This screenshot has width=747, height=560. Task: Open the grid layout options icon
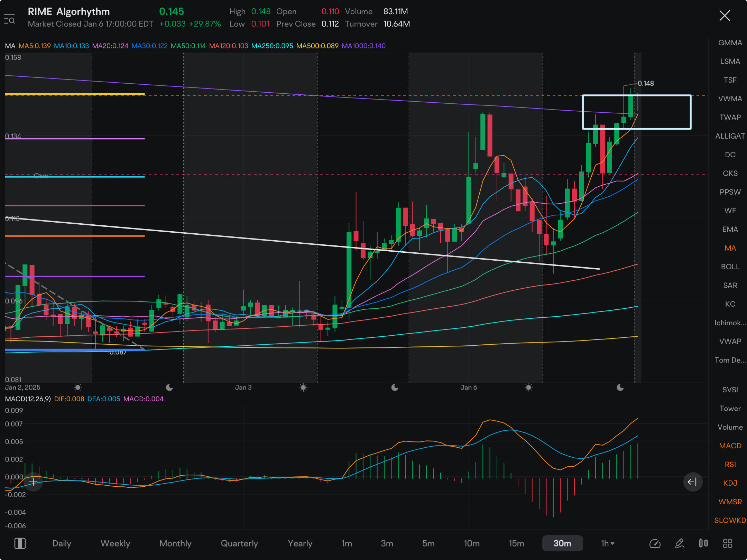click(x=728, y=543)
